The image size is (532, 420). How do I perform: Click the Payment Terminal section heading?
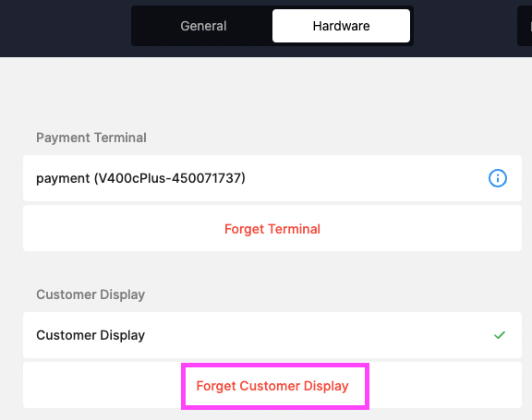coord(91,138)
